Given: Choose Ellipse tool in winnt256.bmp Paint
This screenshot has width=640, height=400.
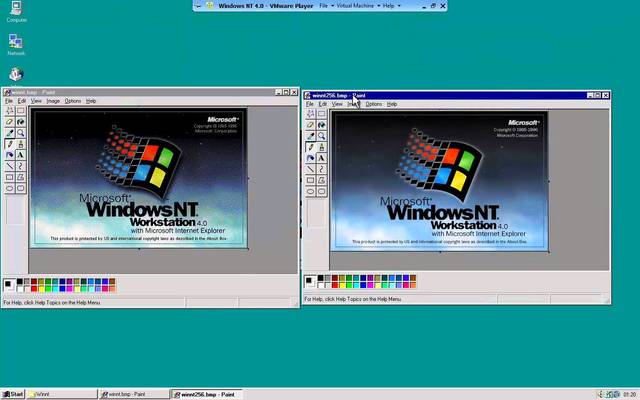Looking at the screenshot, I should tap(311, 191).
